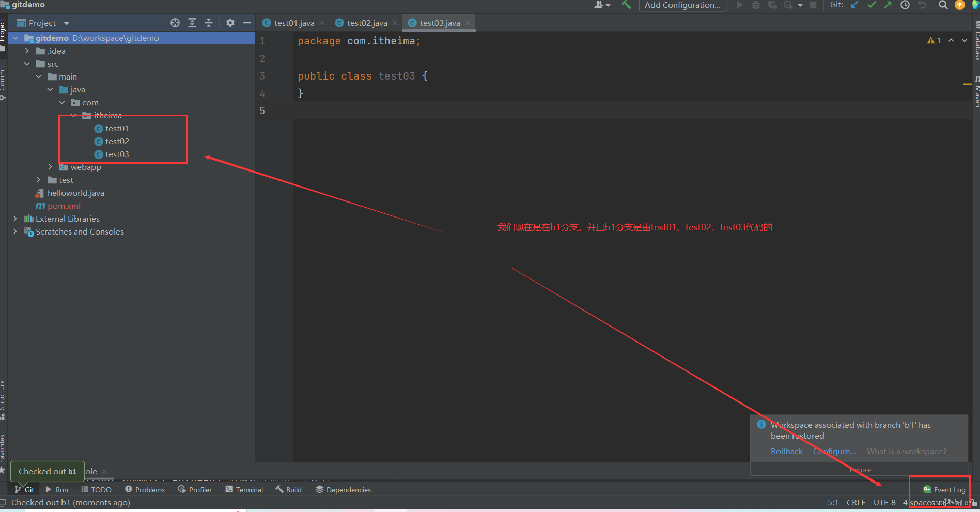Click the Git Commit checkmark icon
This screenshot has height=512, width=980.
(x=872, y=5)
